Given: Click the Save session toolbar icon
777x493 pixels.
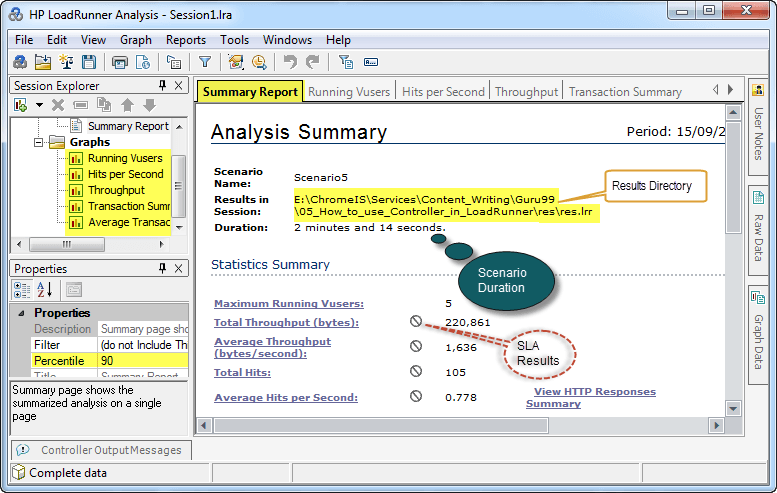Looking at the screenshot, I should [x=89, y=62].
